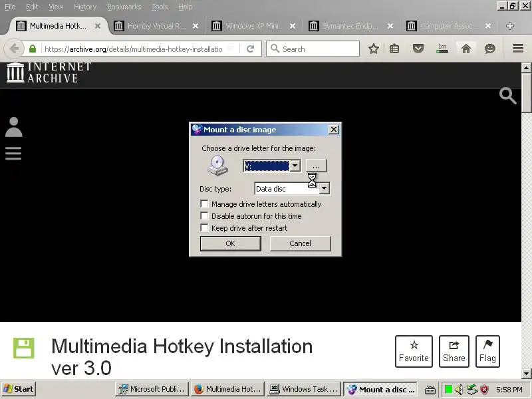Click the Pocket icon in toolbar
This screenshot has height=399, width=532.
click(418, 49)
